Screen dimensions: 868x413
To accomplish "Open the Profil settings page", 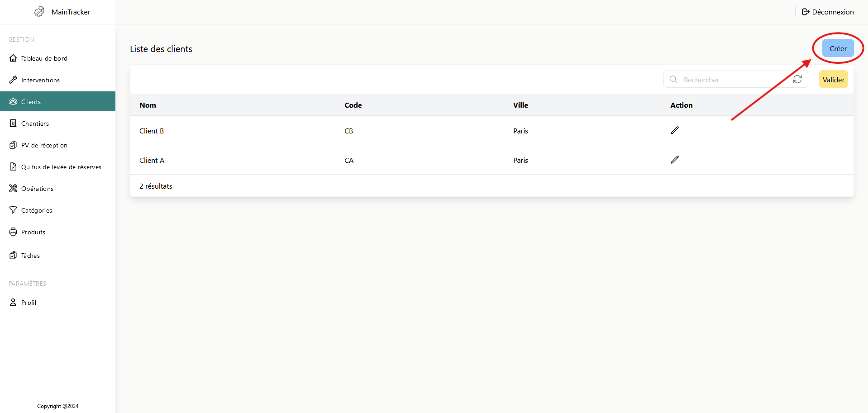I will [29, 303].
